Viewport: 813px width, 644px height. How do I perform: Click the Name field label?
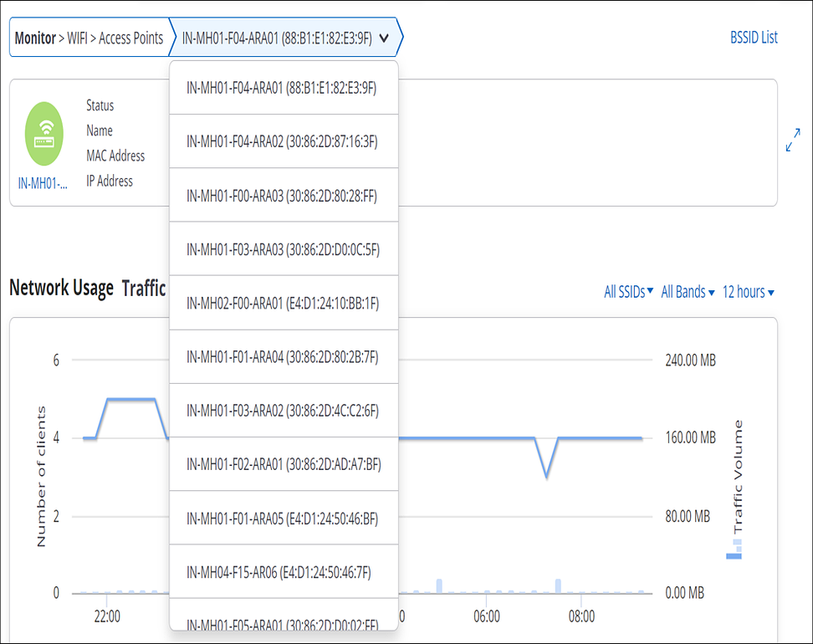tap(100, 130)
